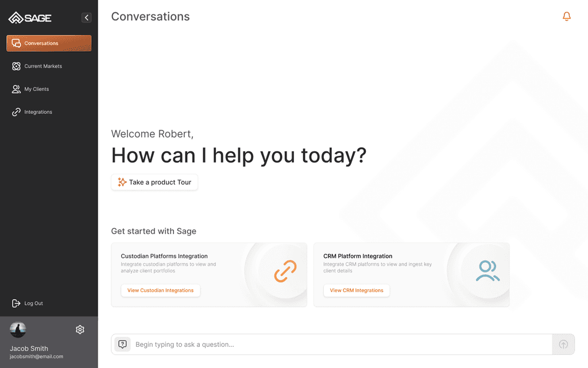Click the orange chain link icon on the Custodian card
The width and height of the screenshot is (588, 368).
(285, 271)
